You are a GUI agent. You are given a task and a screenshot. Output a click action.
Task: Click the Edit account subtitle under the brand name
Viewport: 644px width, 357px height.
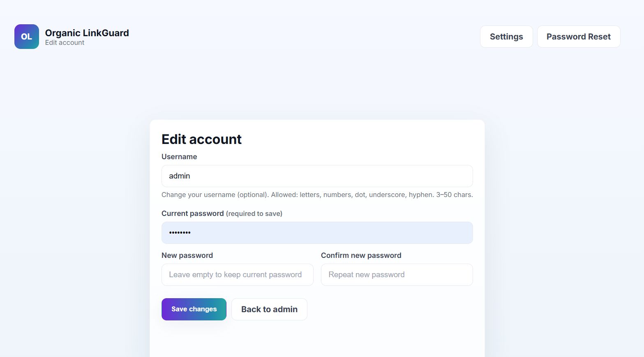pyautogui.click(x=65, y=43)
